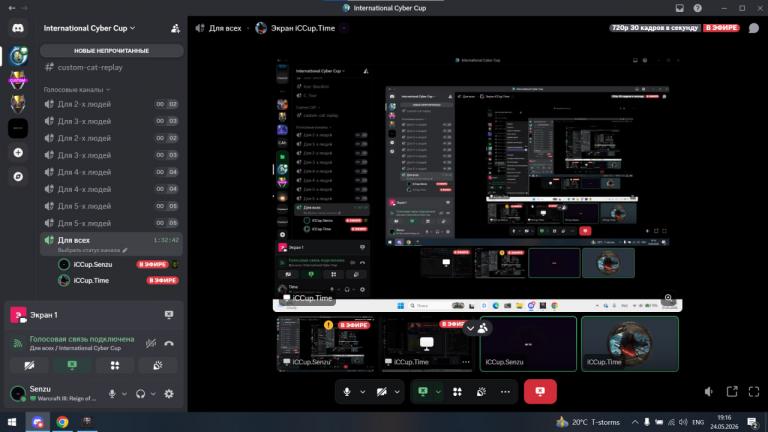Invite people using the icon beside the server name
Viewport: 768px width, 432px height.
[175, 28]
